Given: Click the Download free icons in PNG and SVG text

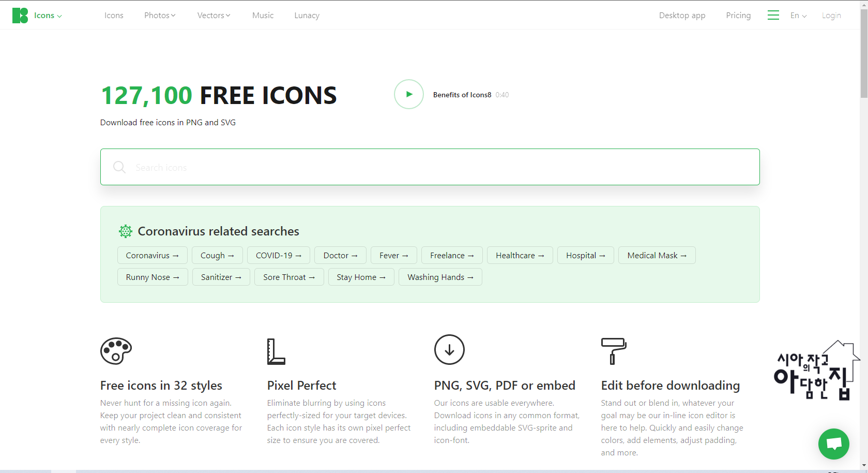Looking at the screenshot, I should [x=168, y=123].
